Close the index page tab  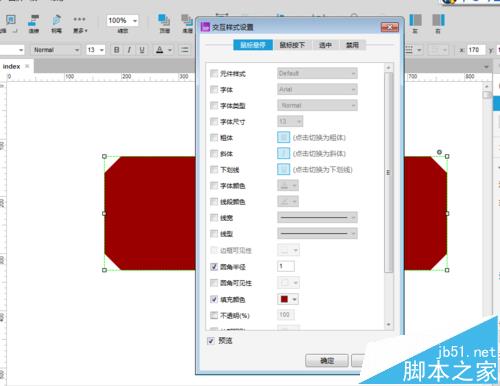point(27,66)
